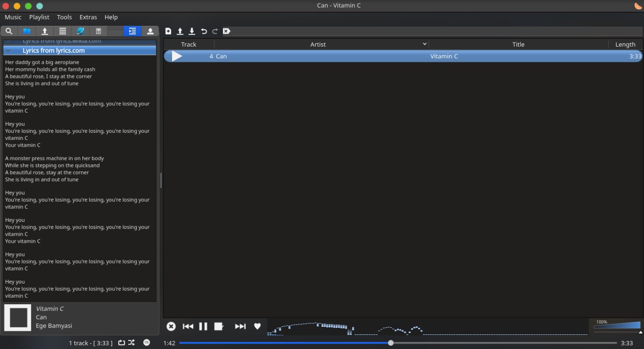Open the Extras menu
Screen dimensions: 644x349
pos(88,17)
